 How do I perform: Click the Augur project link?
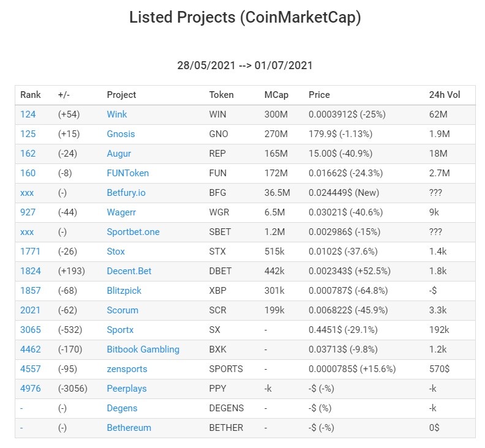(x=119, y=154)
